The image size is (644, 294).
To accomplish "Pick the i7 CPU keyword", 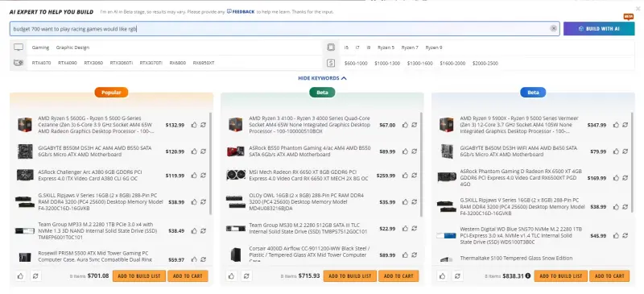I will 357,48.
